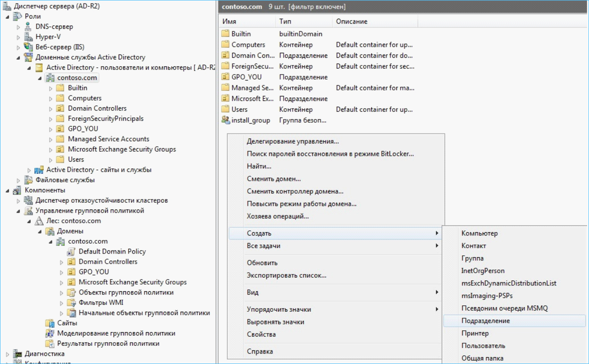The width and height of the screenshot is (589, 364).
Task: Expand the Фильтры WMI node
Action: tap(61, 303)
